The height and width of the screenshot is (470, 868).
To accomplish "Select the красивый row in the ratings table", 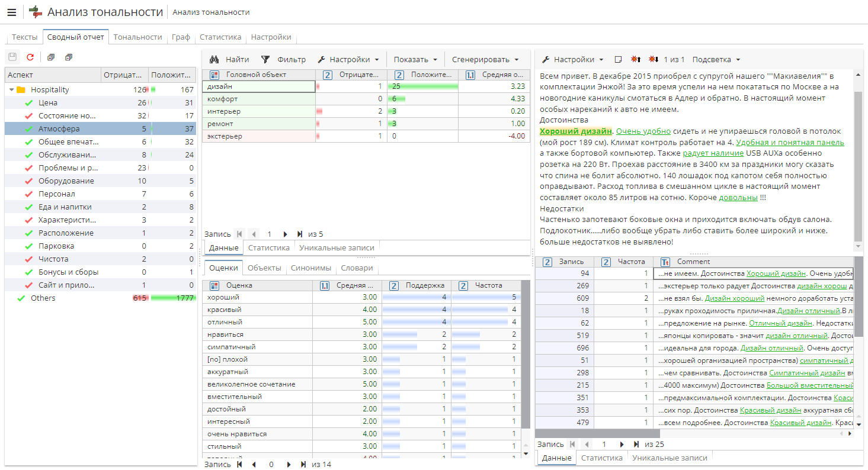I will [x=361, y=310].
